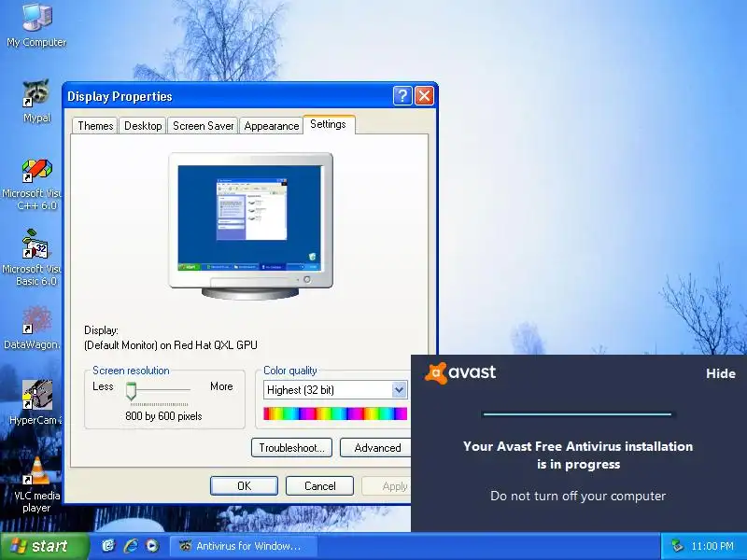
Task: Click the '(Default Monitor) on Red Hat QXL GPU' text
Action: [x=171, y=345]
